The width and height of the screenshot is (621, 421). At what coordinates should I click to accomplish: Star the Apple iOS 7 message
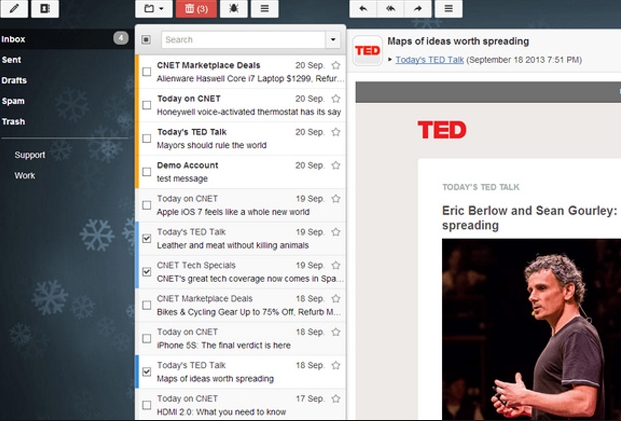point(336,198)
